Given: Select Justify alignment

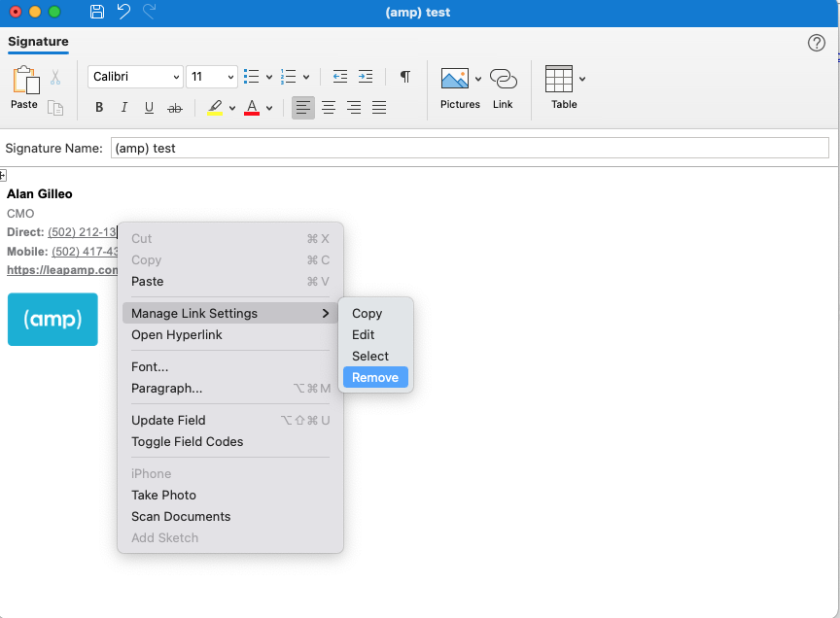Looking at the screenshot, I should click(x=379, y=108).
